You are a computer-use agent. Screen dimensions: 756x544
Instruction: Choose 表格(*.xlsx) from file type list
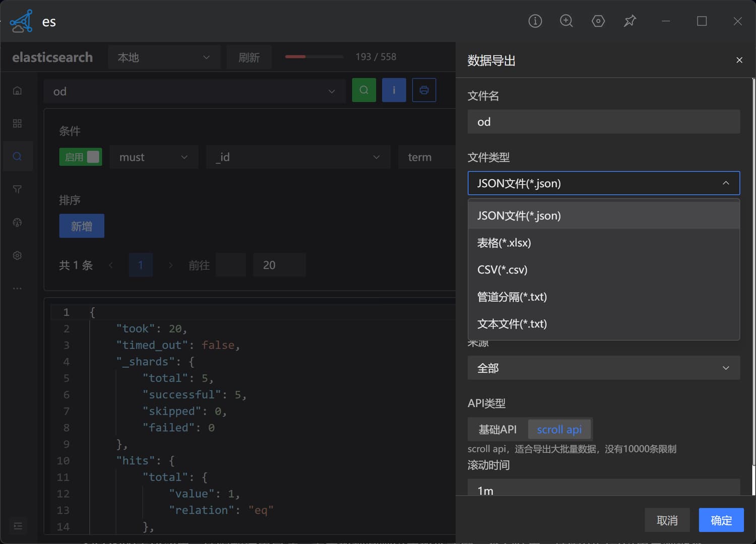click(504, 243)
